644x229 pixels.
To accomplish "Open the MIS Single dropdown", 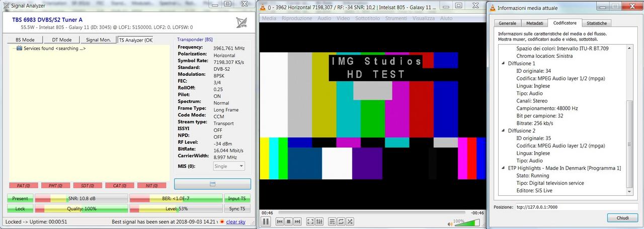I will click(x=229, y=166).
